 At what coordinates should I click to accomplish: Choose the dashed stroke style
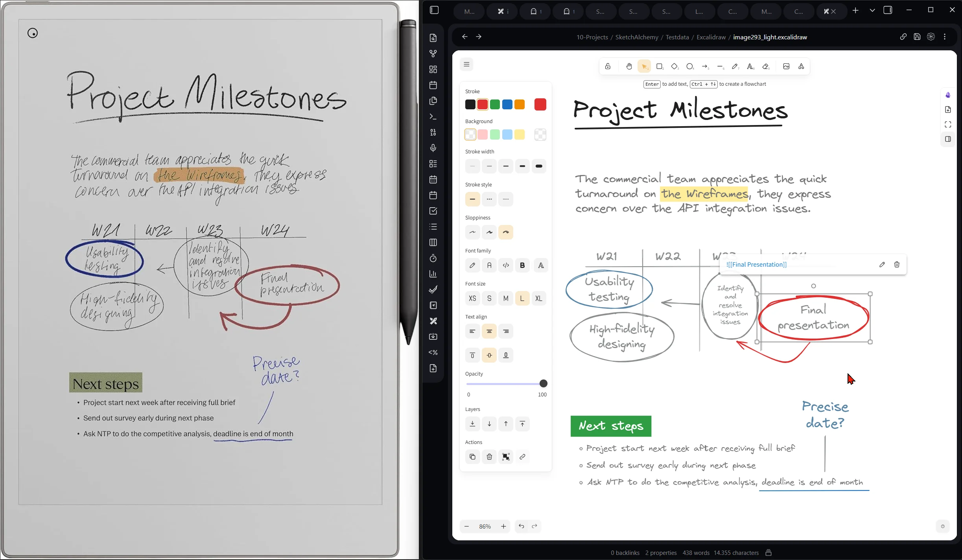(489, 199)
